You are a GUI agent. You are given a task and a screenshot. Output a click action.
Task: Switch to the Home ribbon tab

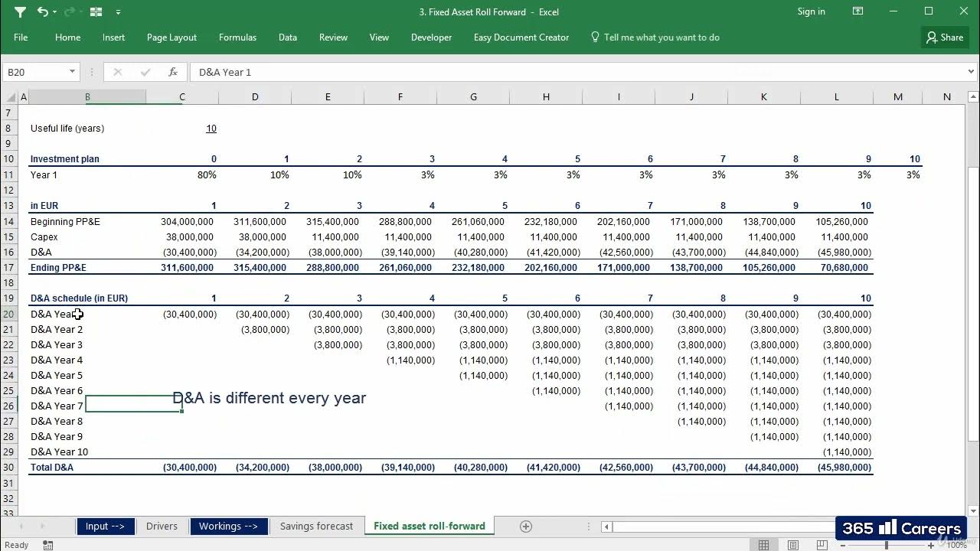coord(67,37)
